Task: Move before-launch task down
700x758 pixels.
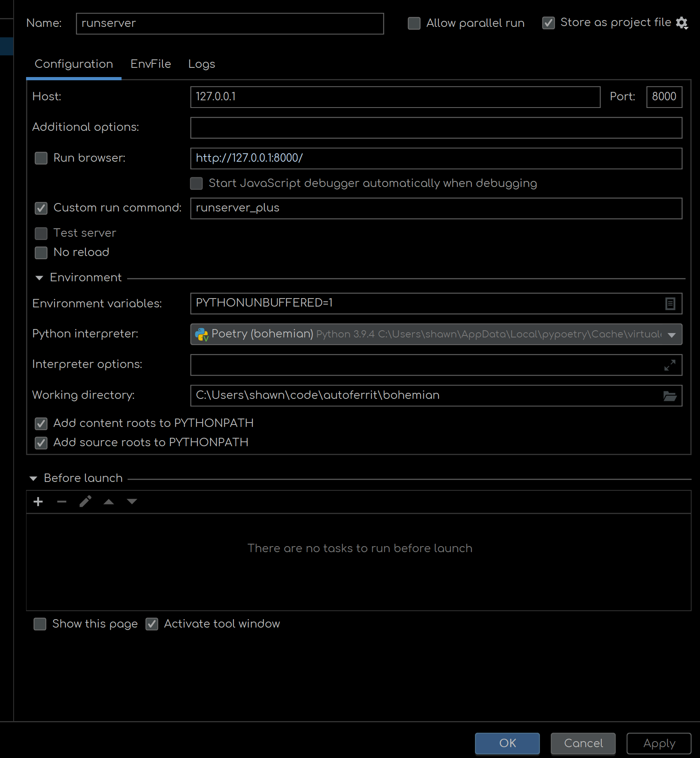Action: tap(132, 502)
